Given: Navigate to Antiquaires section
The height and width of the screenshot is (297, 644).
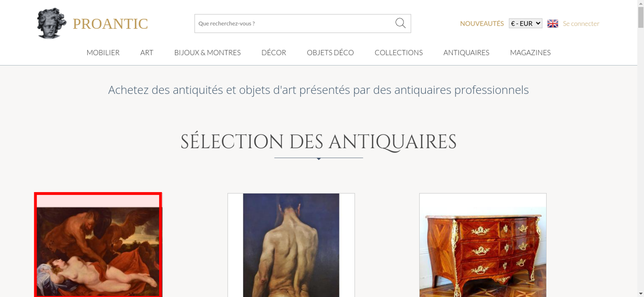Looking at the screenshot, I should point(466,52).
